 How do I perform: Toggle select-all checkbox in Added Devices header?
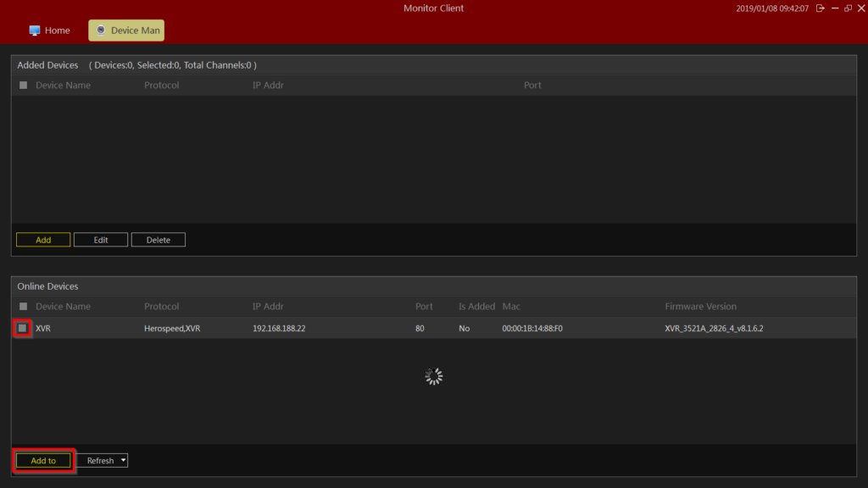point(23,86)
